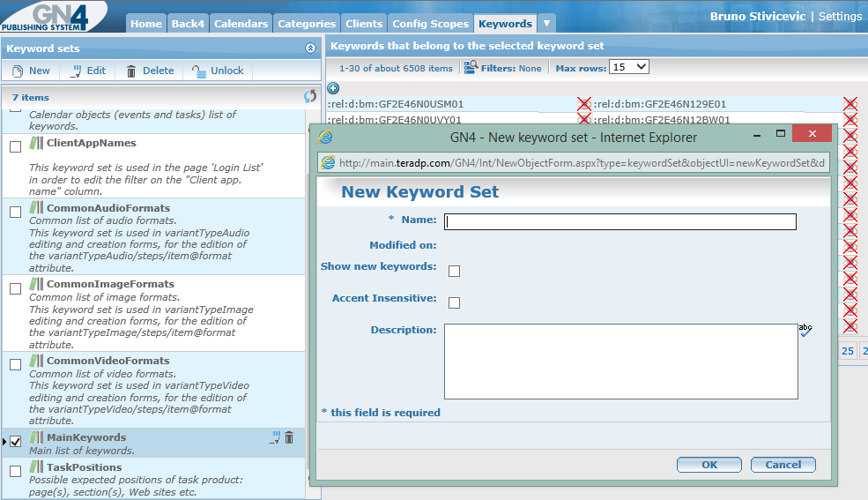The height and width of the screenshot is (500, 868).
Task: Open the Categories tab
Action: 307,24
